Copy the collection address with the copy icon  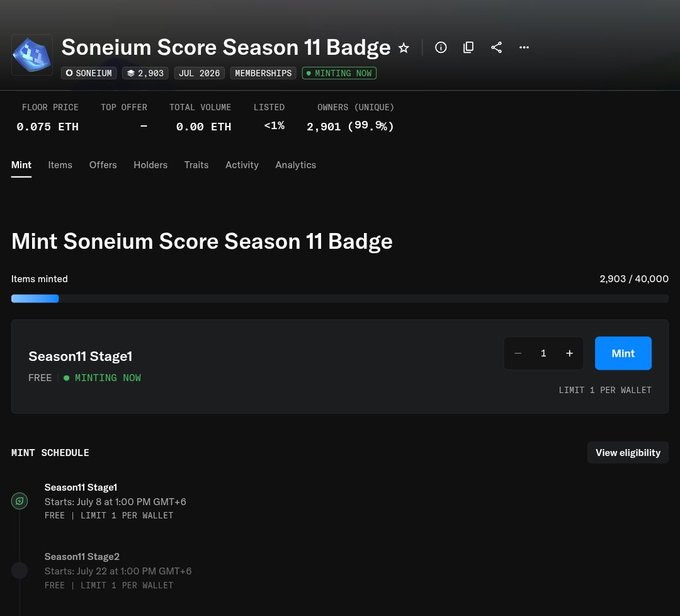pyautogui.click(x=468, y=47)
